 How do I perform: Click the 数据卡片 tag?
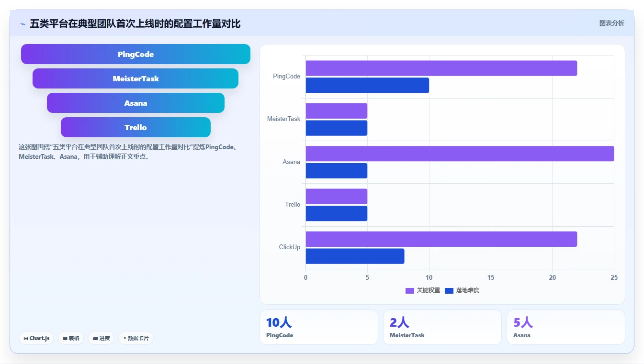[x=136, y=338]
